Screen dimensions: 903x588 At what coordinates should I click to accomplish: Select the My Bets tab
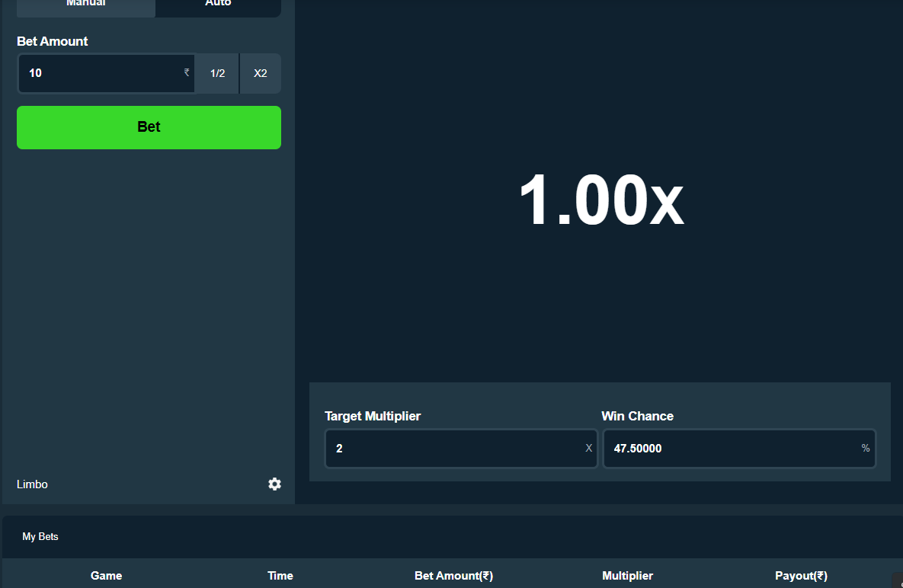coord(40,536)
